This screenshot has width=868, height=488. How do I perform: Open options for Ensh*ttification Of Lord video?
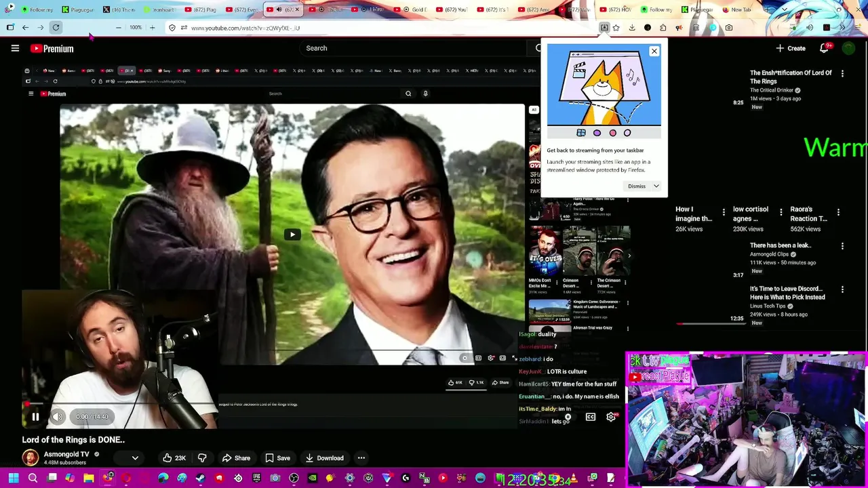point(842,73)
